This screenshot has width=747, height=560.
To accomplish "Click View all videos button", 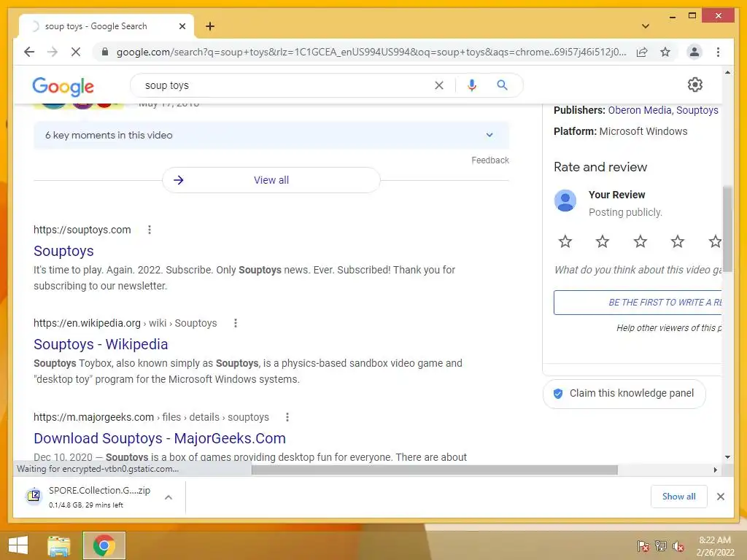I will point(271,180).
